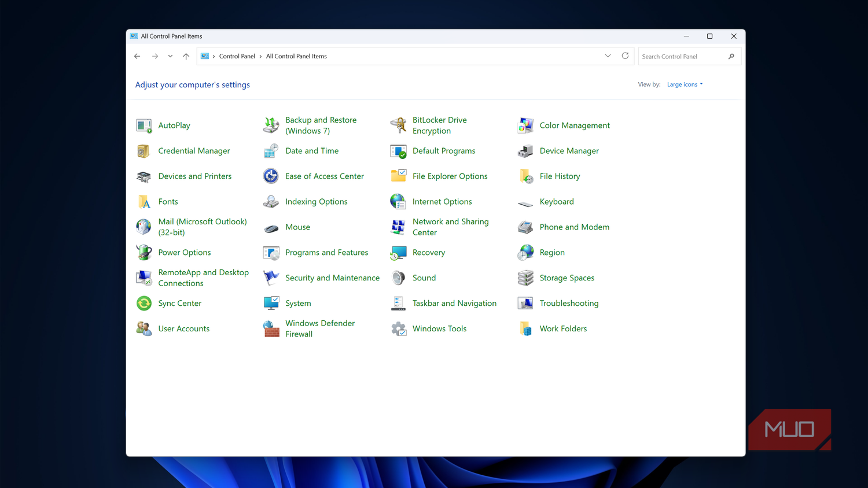Open the Large icons view dropdown
The image size is (868, 488).
click(685, 84)
